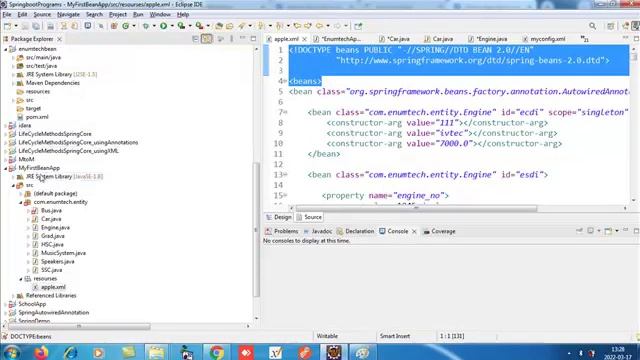This screenshot has height=360, width=640.
Task: Open the dropdown next to Run button
Action: [x=171, y=26]
